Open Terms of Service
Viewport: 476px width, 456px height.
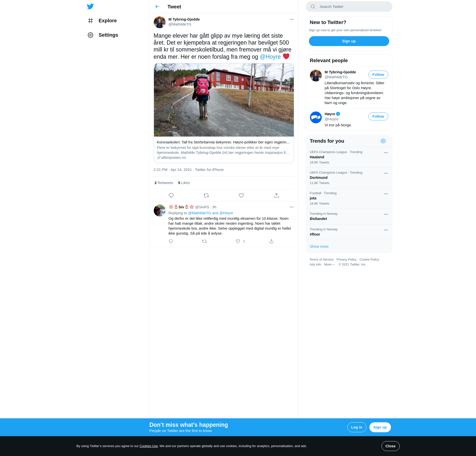[321, 260]
